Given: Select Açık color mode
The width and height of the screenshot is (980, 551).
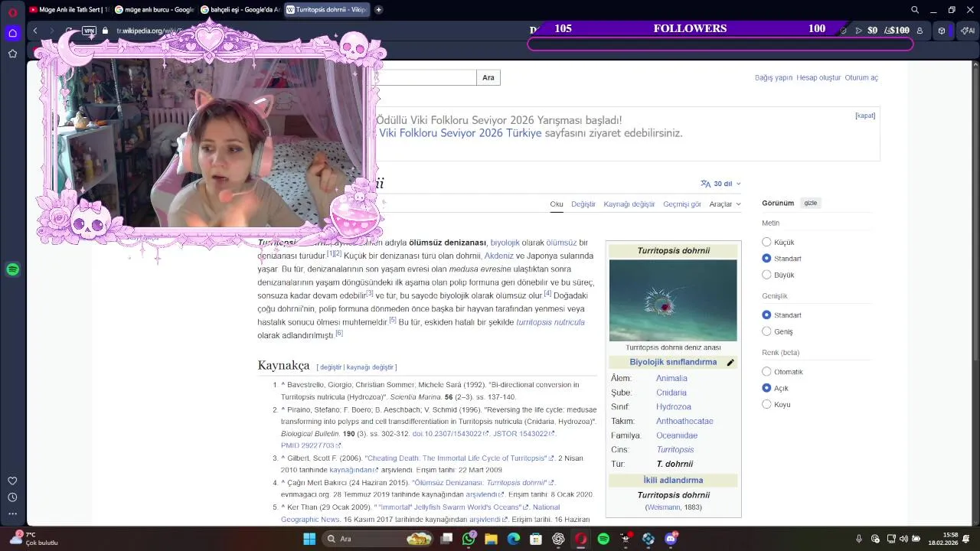Looking at the screenshot, I should (766, 388).
